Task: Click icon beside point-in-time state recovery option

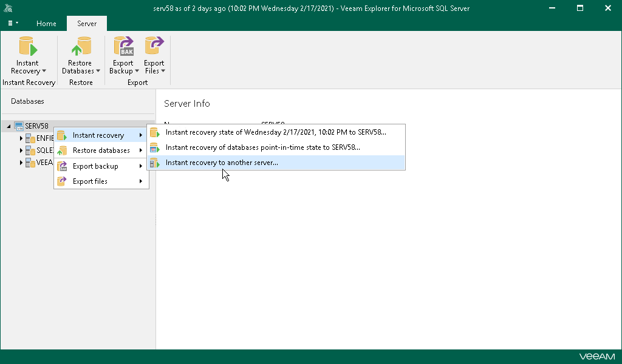Action: pos(155,147)
